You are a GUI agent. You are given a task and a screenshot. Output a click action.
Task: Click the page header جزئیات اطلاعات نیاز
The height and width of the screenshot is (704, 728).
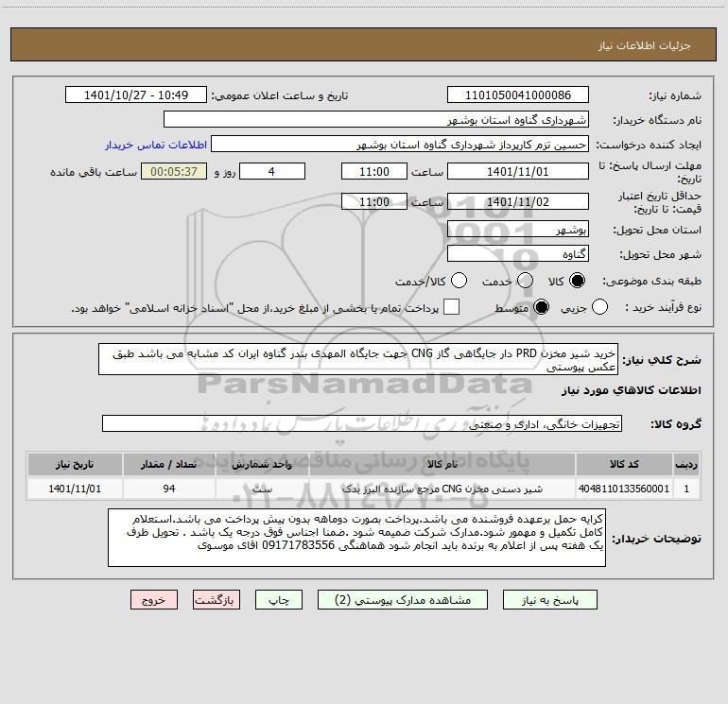click(x=645, y=45)
